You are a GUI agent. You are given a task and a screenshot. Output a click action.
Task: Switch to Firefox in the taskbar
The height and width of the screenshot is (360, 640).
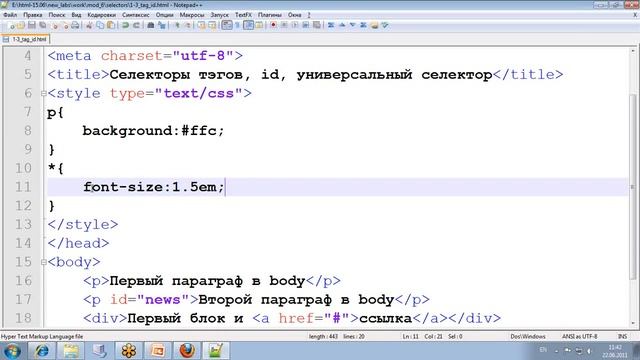click(x=187, y=351)
